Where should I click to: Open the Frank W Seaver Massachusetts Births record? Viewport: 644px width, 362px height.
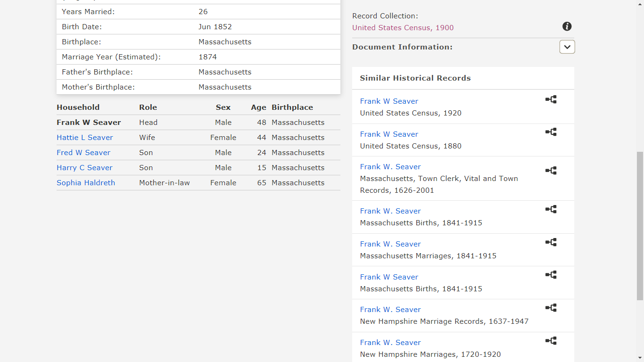[389, 277]
